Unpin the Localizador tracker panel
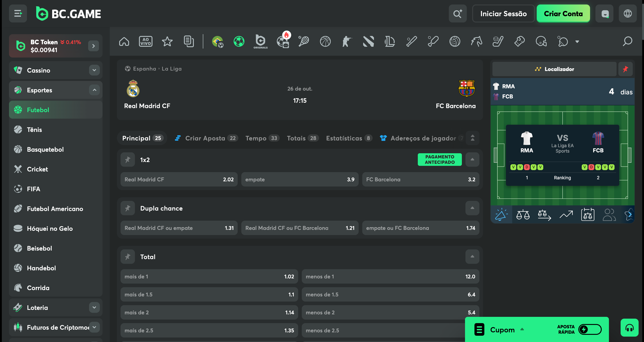 [x=626, y=69]
